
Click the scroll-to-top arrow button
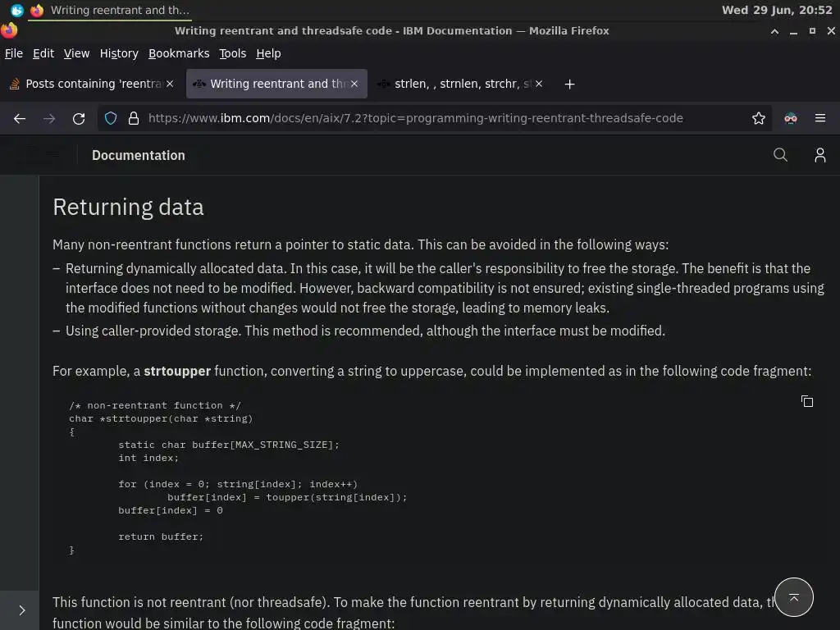pyautogui.click(x=793, y=598)
